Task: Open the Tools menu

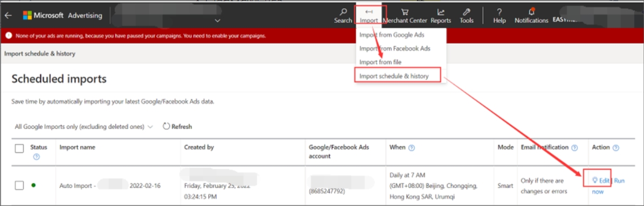Action: click(467, 16)
